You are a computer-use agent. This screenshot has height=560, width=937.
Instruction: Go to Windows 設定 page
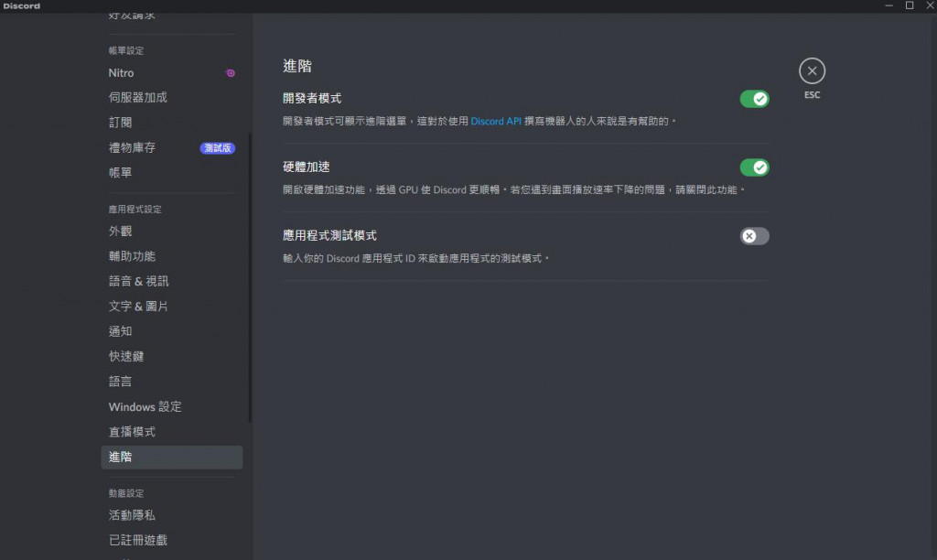tap(171, 407)
